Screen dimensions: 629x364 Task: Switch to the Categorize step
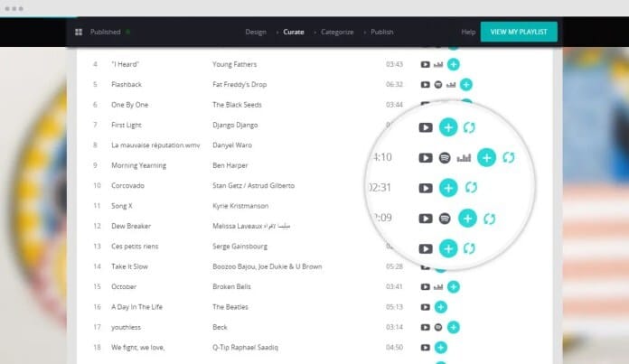click(x=337, y=33)
